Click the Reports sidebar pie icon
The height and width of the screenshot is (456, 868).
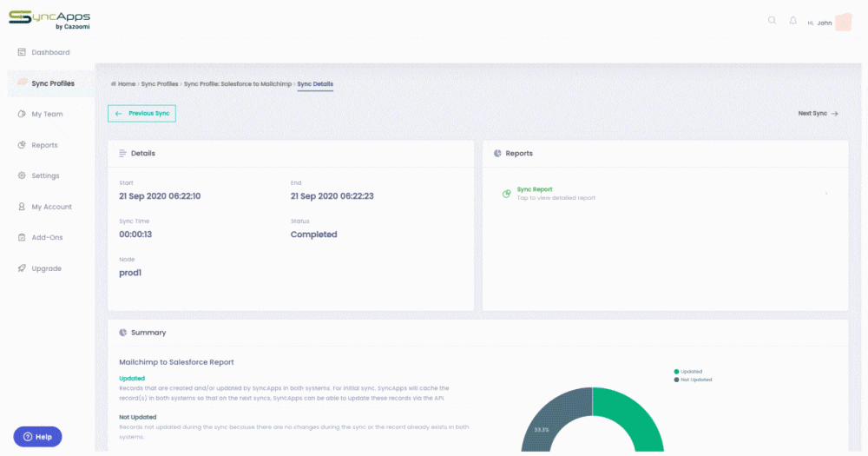(22, 144)
